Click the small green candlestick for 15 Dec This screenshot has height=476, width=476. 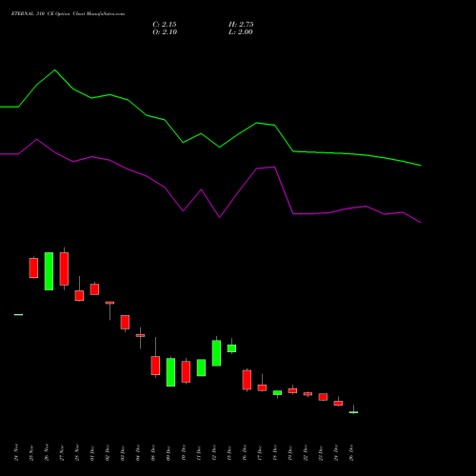[x=231, y=348]
